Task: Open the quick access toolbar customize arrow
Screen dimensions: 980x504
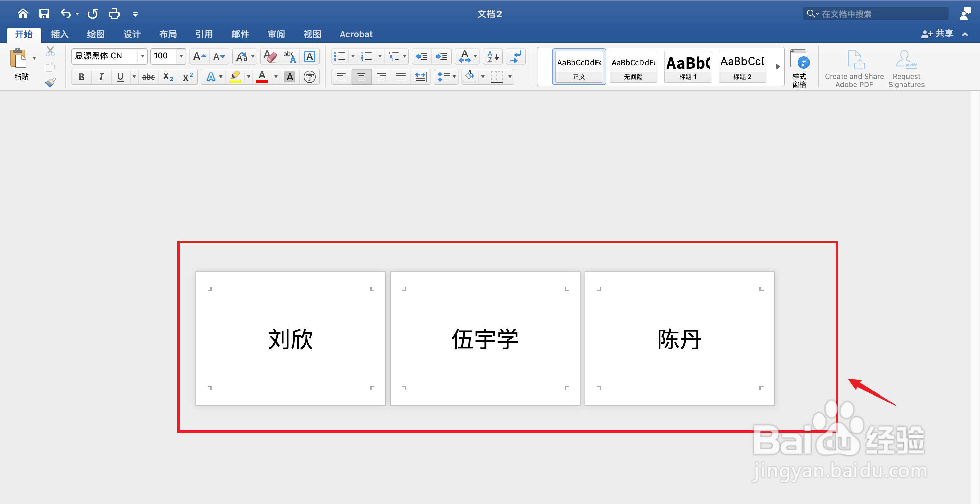Action: click(x=135, y=14)
